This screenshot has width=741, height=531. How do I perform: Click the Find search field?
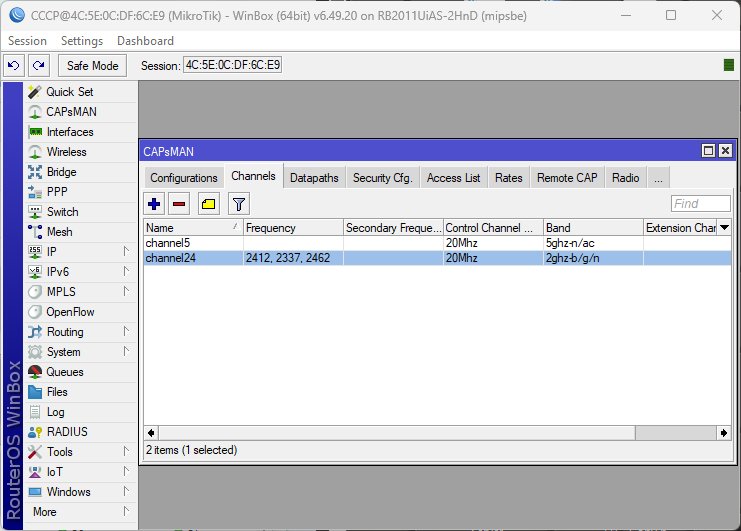tap(700, 204)
